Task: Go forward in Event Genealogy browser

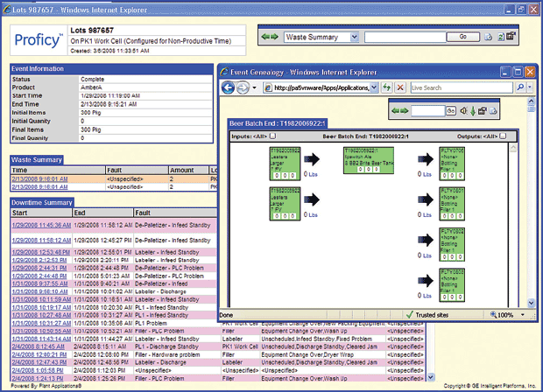Action: pos(243,87)
